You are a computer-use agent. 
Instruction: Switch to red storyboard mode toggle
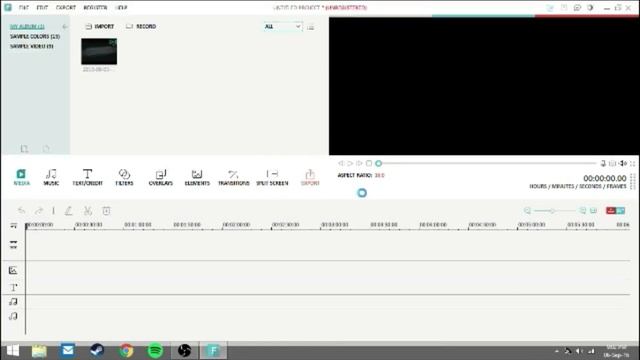(611, 211)
